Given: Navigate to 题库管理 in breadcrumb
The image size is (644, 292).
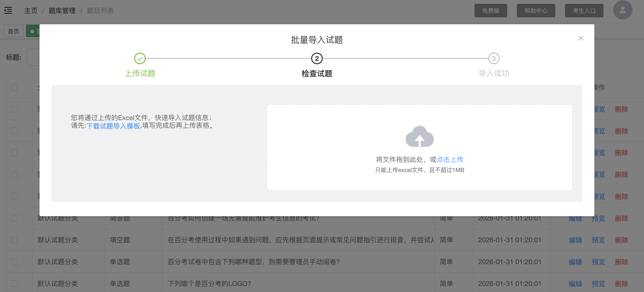Looking at the screenshot, I should pos(62,11).
